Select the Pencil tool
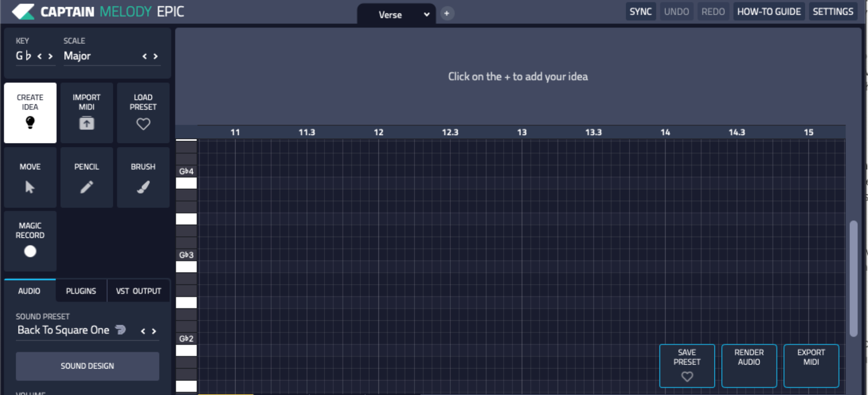Viewport: 868px width, 395px height. click(86, 178)
